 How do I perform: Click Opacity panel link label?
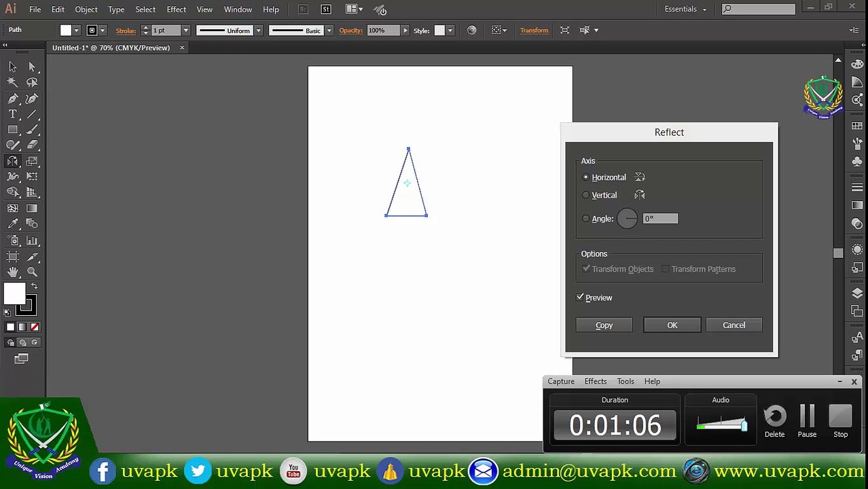[350, 31]
